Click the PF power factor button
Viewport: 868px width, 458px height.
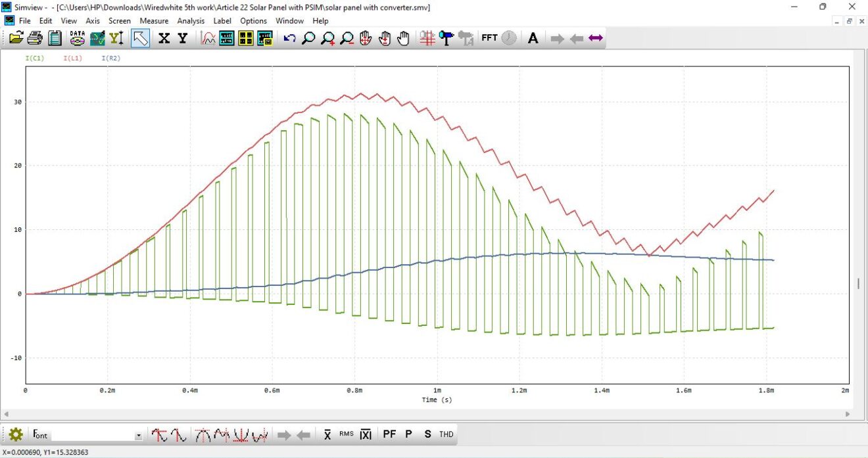click(389, 434)
